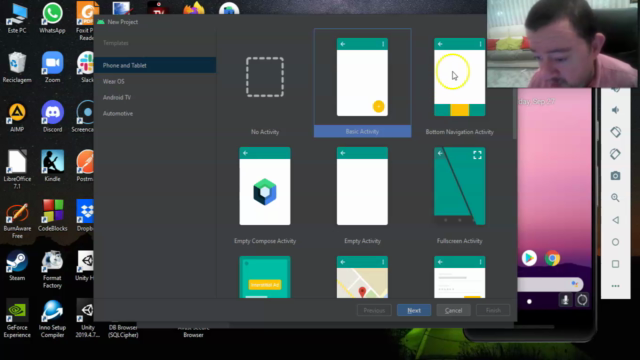Screen dimensions: 640x360
Task: Choose the Basic Activity template
Action: pos(362,83)
